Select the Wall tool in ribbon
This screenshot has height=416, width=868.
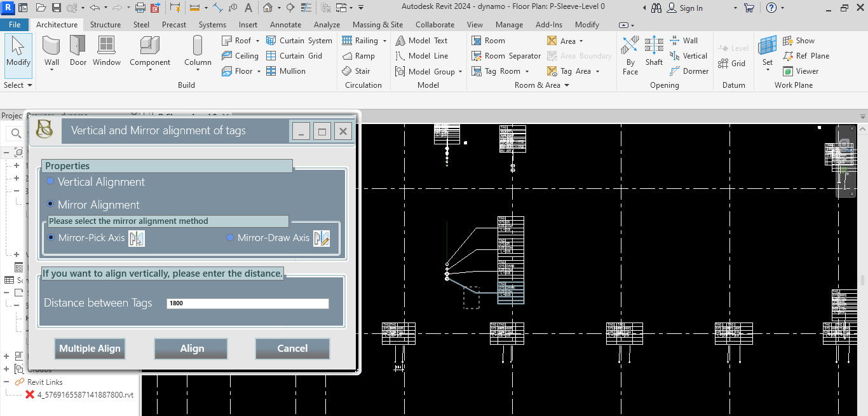tap(51, 51)
